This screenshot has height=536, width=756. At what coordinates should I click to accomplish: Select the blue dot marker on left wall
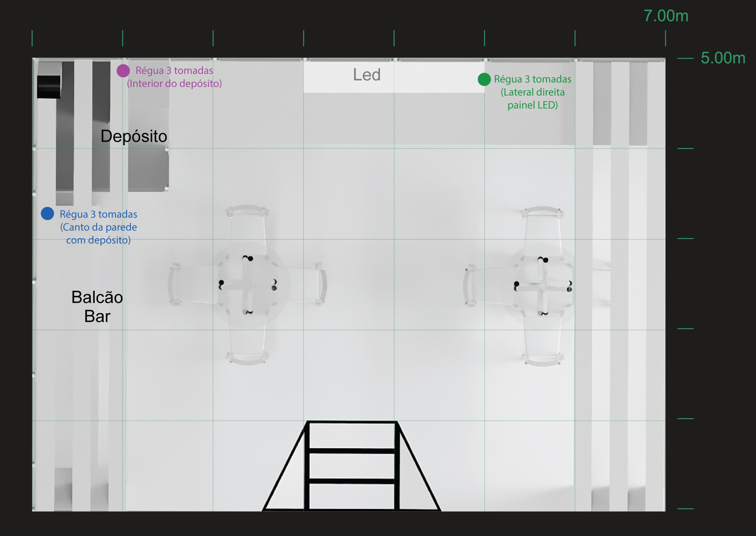click(x=48, y=214)
